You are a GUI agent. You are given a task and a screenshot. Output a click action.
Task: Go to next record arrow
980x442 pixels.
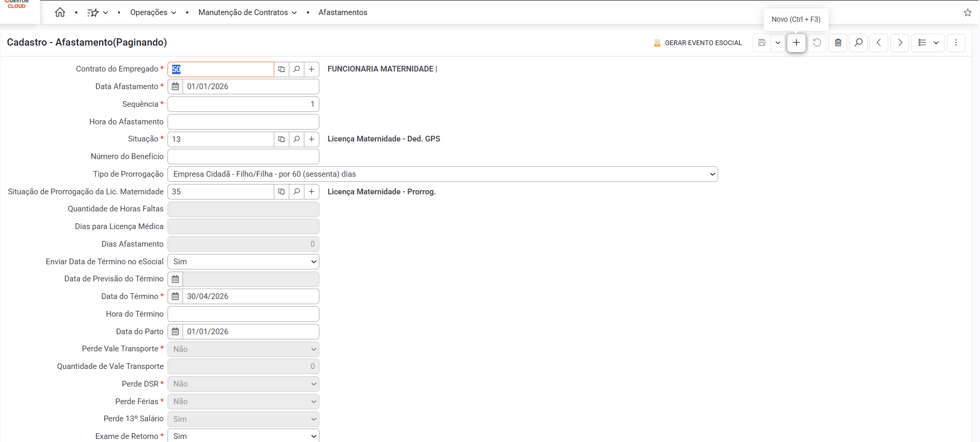[x=900, y=42]
